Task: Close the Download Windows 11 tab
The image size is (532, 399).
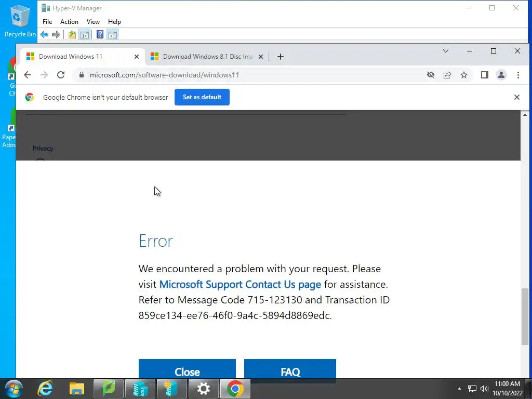Action: [137, 57]
